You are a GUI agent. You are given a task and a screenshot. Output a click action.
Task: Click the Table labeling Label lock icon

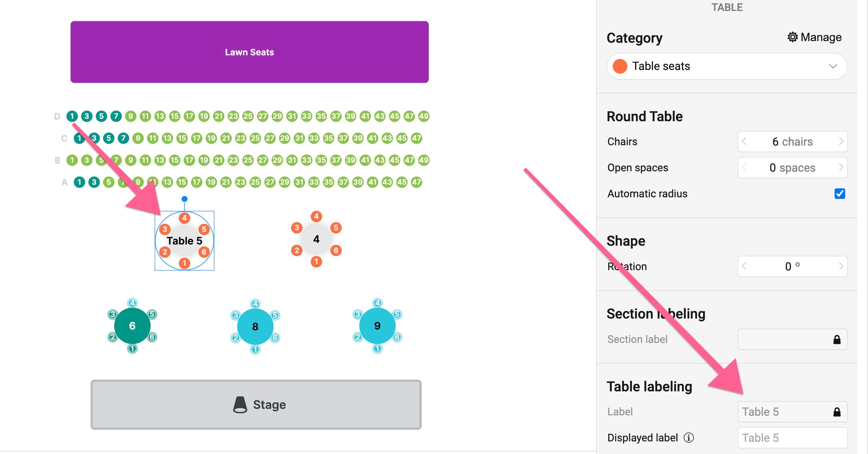[837, 412]
